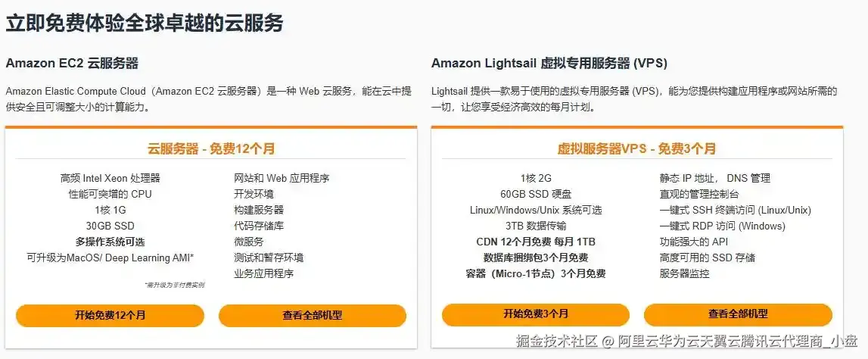Viewport: 868px width, 359px height.
Task: Click the 开始免费12个月 button
Action: coord(110,315)
